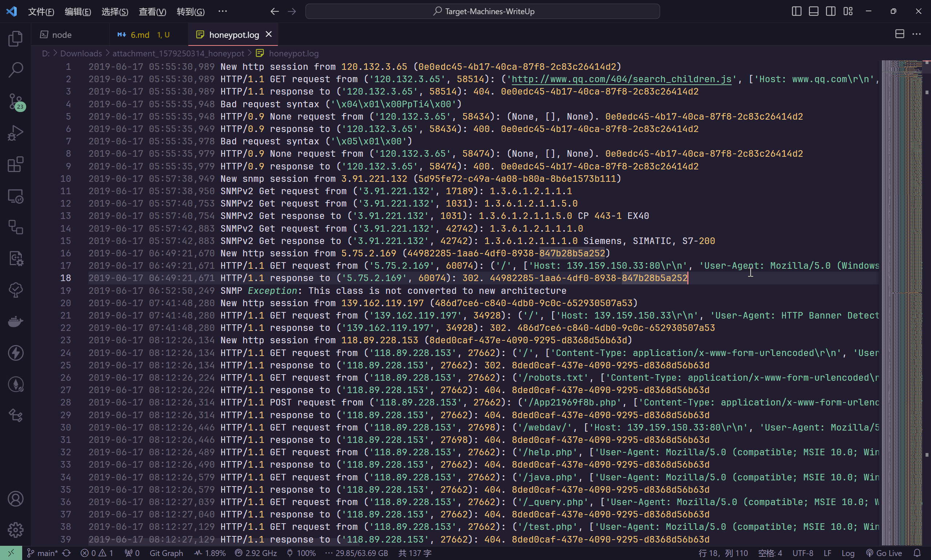931x560 pixels.
Task: Change indentation via 空格: 4
Action: click(770, 553)
